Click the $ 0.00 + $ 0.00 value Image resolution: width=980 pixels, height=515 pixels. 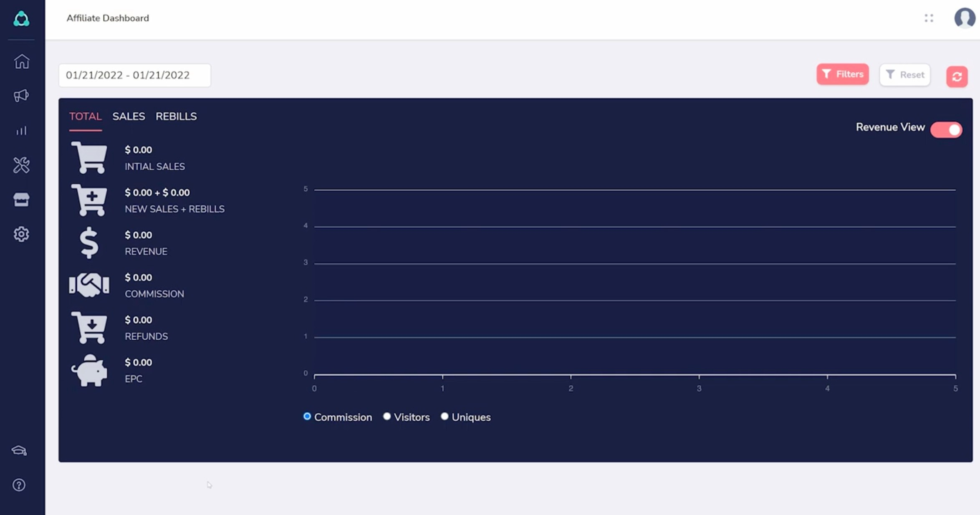pyautogui.click(x=157, y=192)
